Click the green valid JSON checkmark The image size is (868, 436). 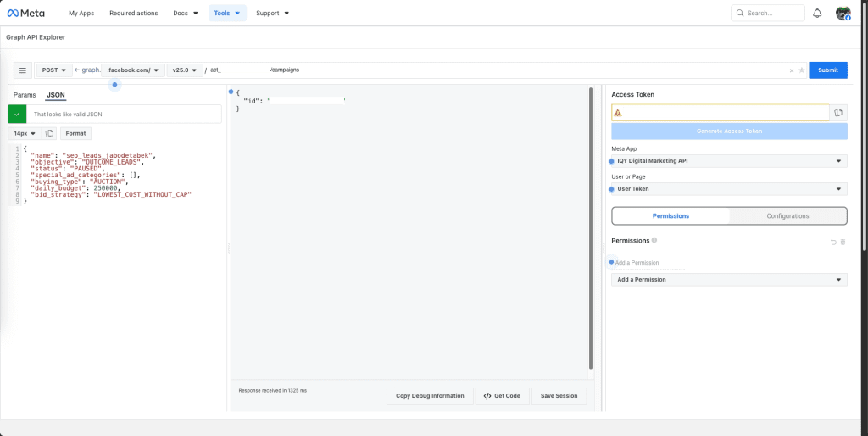17,115
